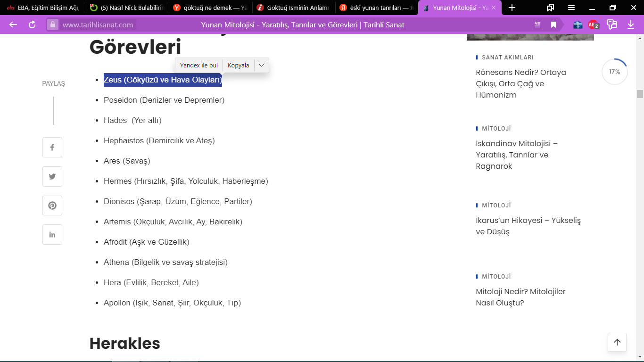The height and width of the screenshot is (362, 644).
Task: Switch to the Göktuğ İsminin Anlamı tab
Action: (x=294, y=8)
